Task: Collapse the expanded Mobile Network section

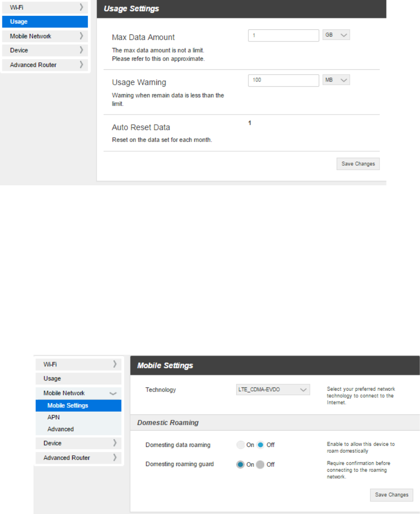Action: pos(79,393)
